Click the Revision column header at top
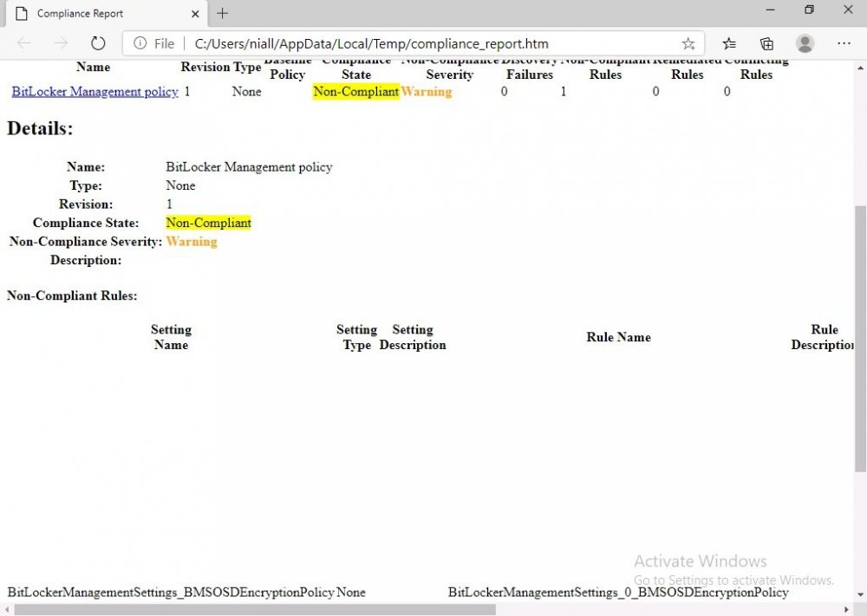 pyautogui.click(x=205, y=67)
